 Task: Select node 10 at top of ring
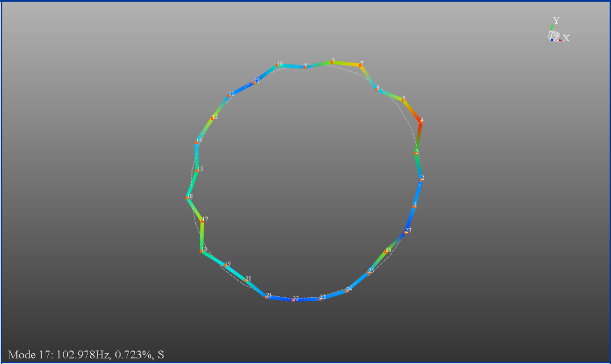[277, 66]
